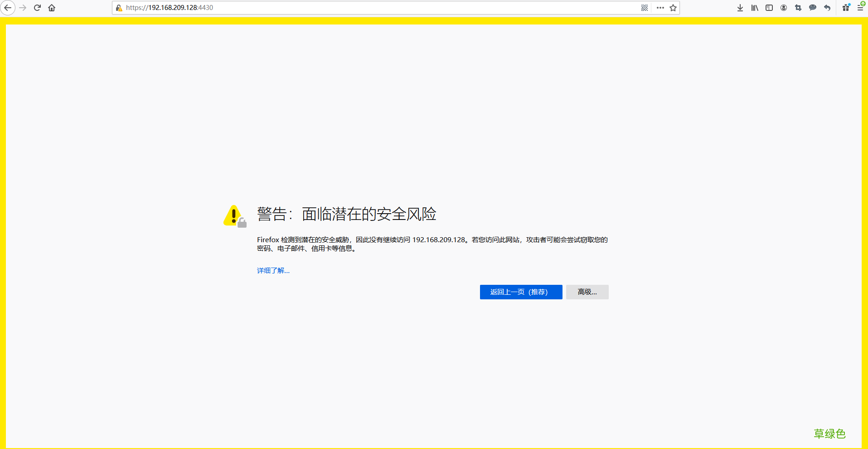Open the feedback chat bubble icon

pyautogui.click(x=813, y=8)
